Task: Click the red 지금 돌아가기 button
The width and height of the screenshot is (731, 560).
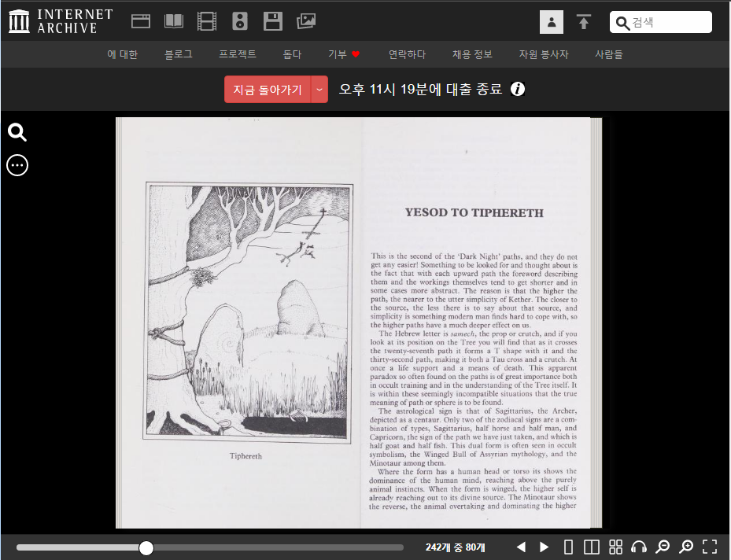Action: pos(268,90)
